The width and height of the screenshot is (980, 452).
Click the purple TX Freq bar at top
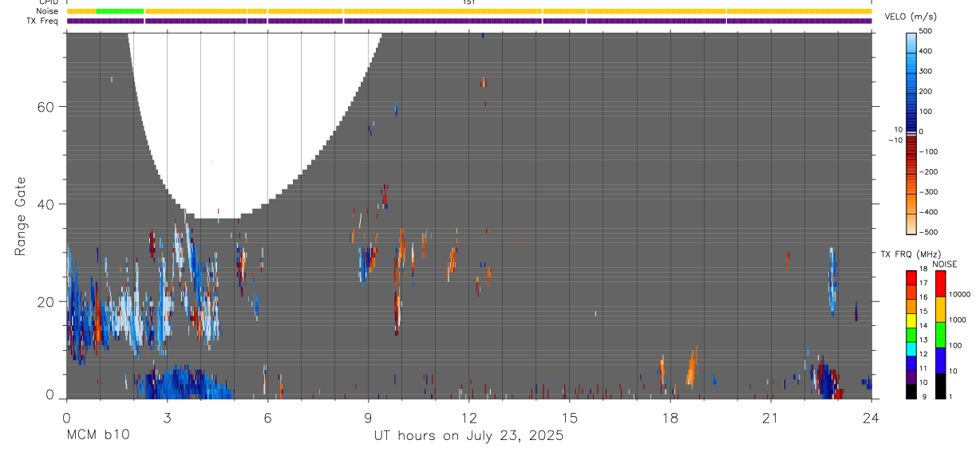(x=469, y=21)
